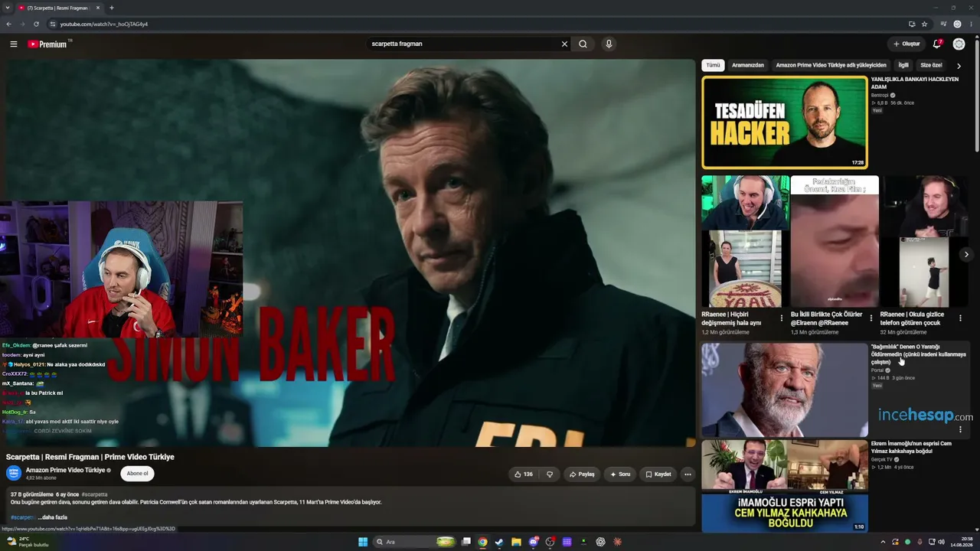Subscribe with the 'Abone ol' button
The height and width of the screenshot is (551, 980).
(138, 473)
